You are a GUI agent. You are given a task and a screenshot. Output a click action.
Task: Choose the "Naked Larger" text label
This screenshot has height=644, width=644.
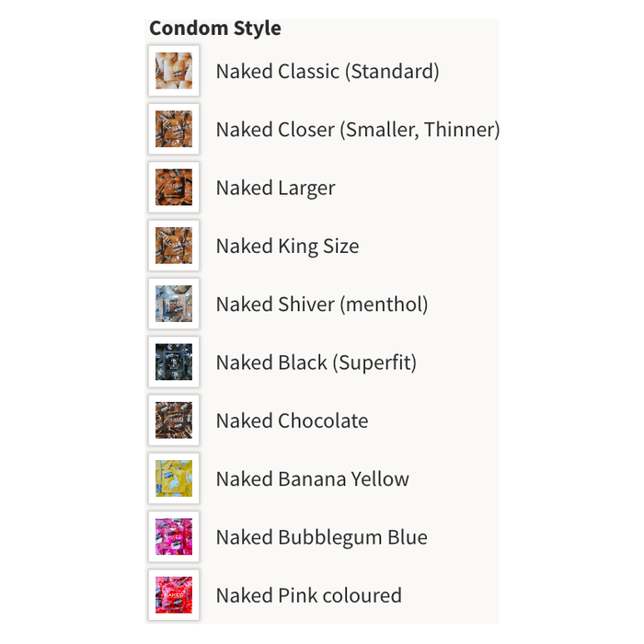point(275,188)
